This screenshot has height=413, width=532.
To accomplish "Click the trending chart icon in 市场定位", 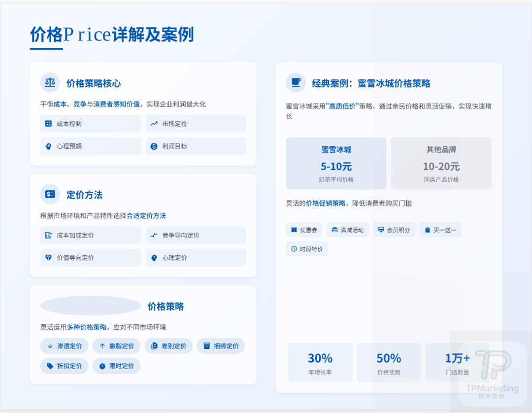I will point(154,124).
